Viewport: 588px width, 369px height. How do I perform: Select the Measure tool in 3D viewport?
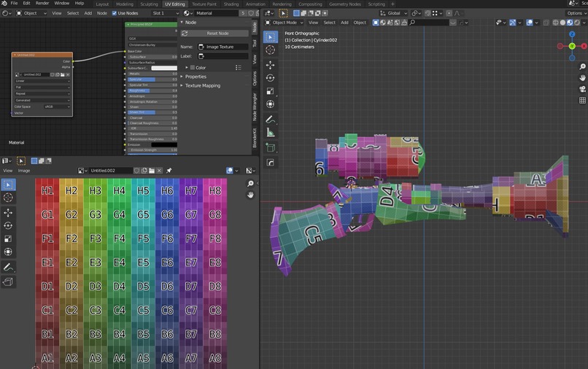click(x=270, y=133)
